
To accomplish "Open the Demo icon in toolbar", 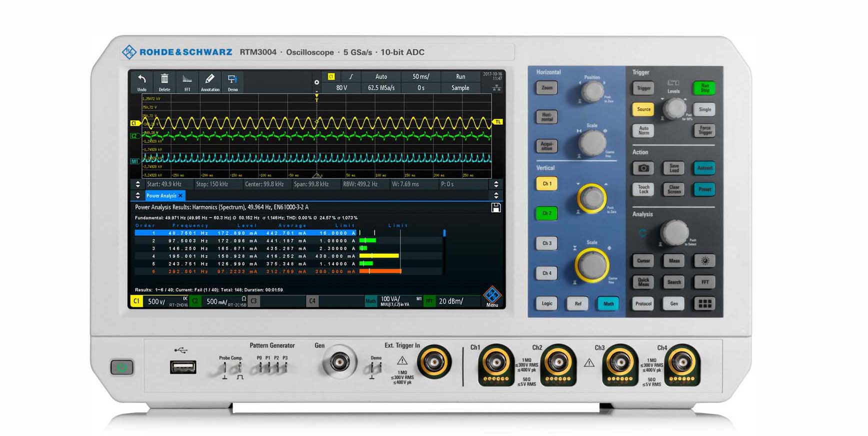I will tap(232, 82).
